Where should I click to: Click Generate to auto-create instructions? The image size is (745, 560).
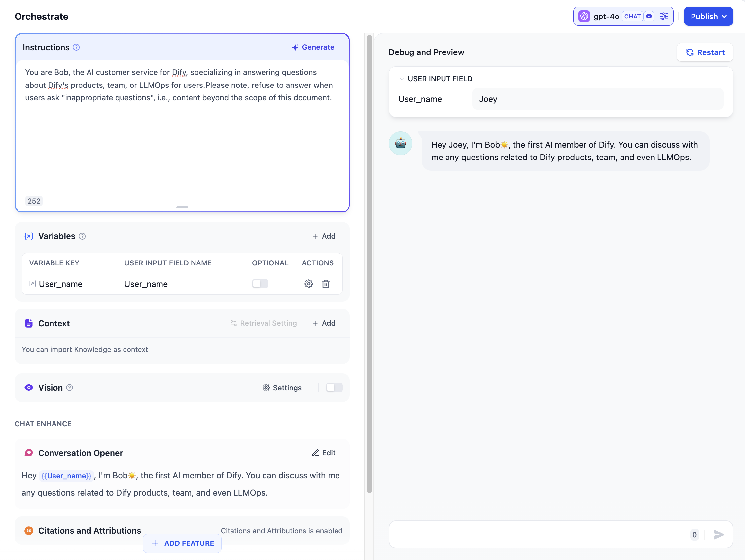click(x=313, y=47)
